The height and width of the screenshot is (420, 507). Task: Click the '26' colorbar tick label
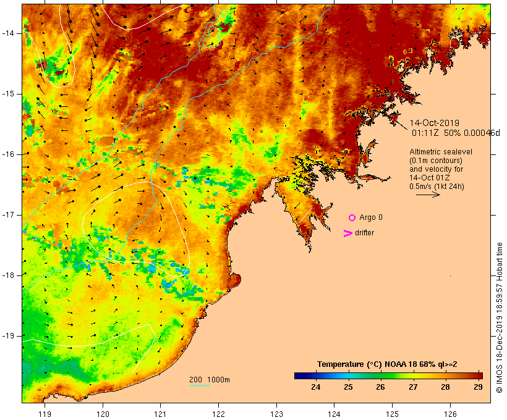tap(381, 387)
